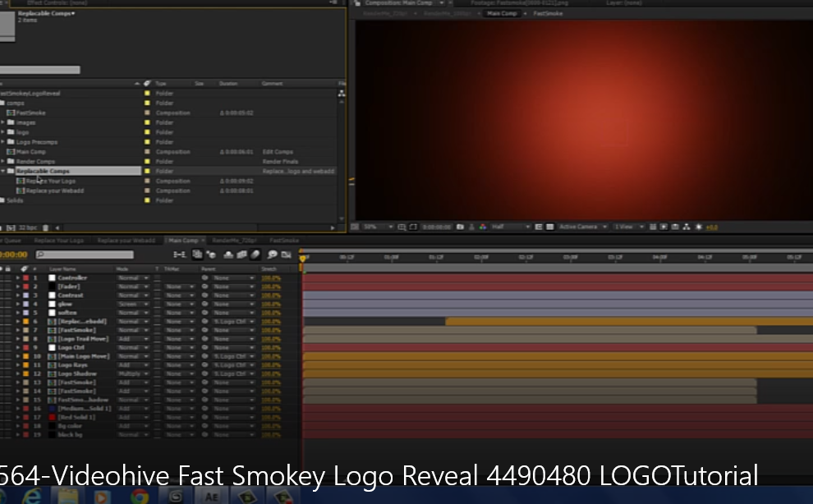Click the new composition icon in Project panel
The width and height of the screenshot is (813, 504).
click(x=11, y=227)
